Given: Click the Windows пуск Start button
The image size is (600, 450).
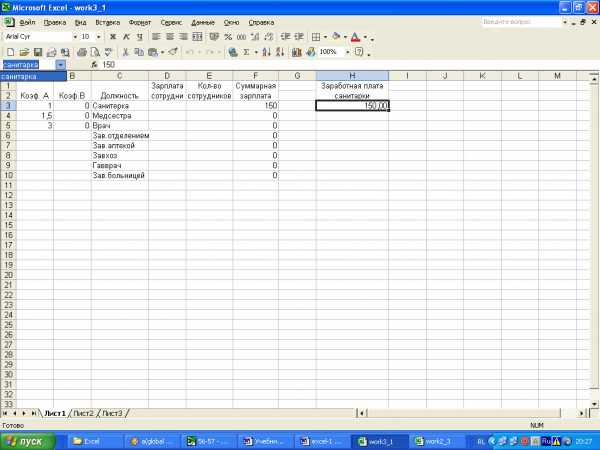Looking at the screenshot, I should click(24, 440).
